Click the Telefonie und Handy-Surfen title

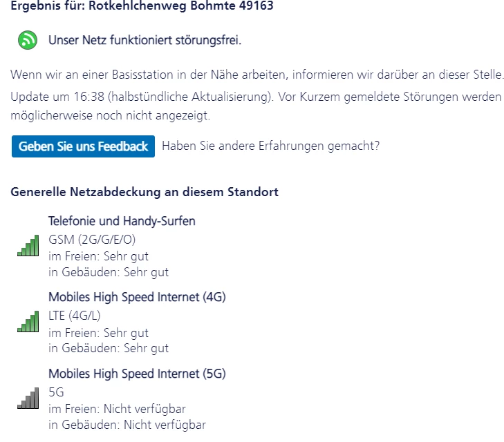122,221
